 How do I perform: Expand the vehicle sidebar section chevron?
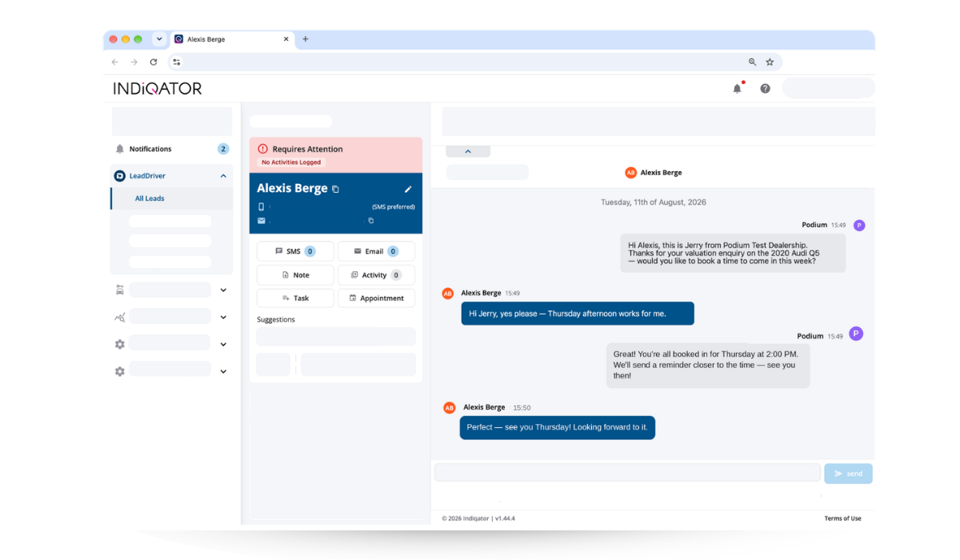(x=223, y=290)
